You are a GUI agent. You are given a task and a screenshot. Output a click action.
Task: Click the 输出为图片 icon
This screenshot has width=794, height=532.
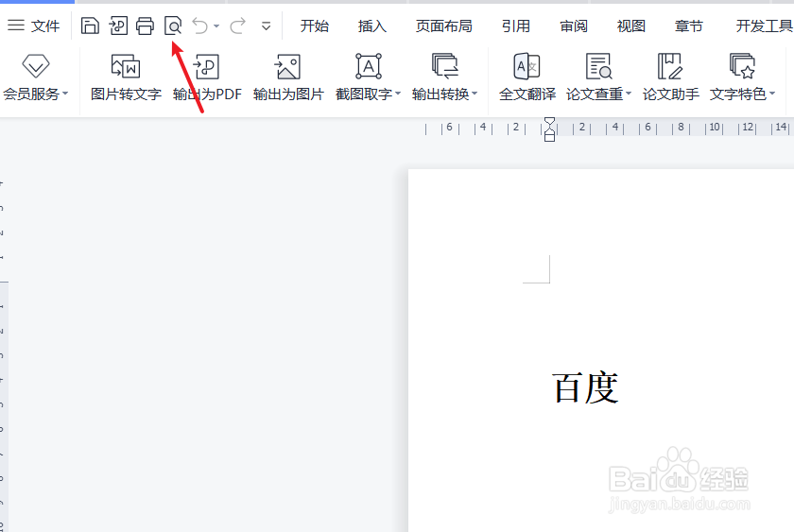(287, 66)
